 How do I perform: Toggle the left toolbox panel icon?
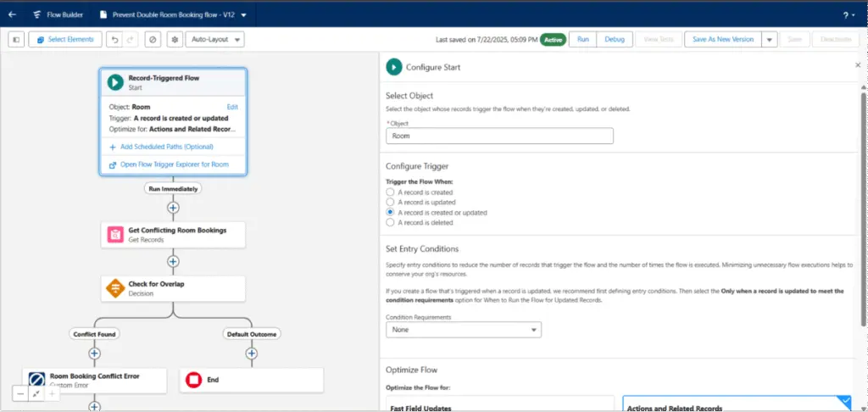coord(16,39)
